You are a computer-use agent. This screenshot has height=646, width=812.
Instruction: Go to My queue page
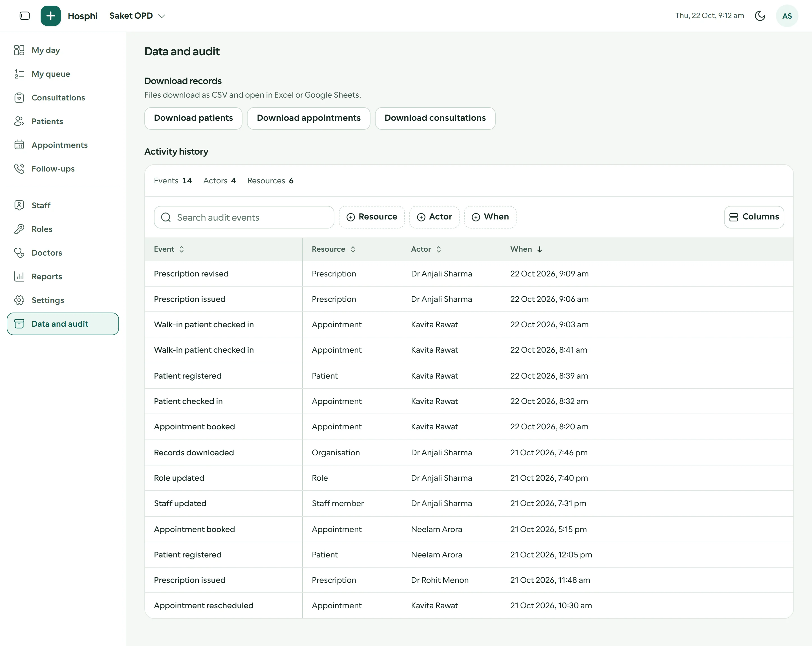(x=63, y=74)
